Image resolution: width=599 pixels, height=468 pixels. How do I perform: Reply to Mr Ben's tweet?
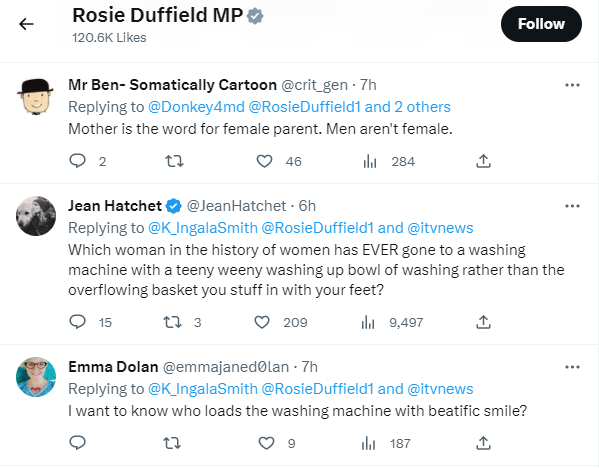click(x=77, y=161)
